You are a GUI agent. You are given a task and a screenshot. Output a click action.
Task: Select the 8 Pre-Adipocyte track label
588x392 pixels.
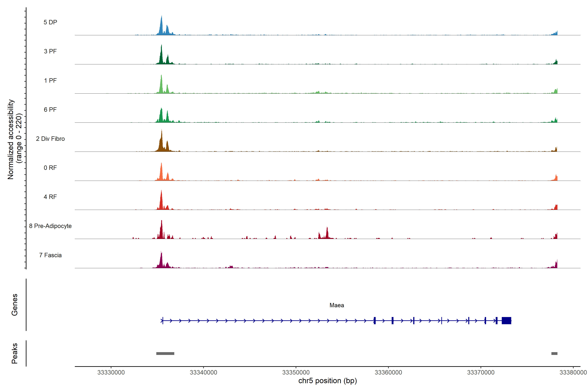(50, 226)
